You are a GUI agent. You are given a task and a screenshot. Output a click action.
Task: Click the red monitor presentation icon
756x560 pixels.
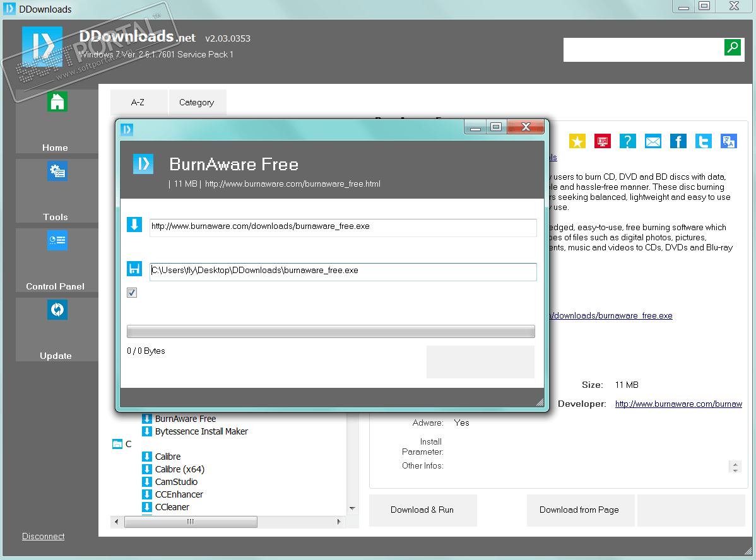pos(603,141)
